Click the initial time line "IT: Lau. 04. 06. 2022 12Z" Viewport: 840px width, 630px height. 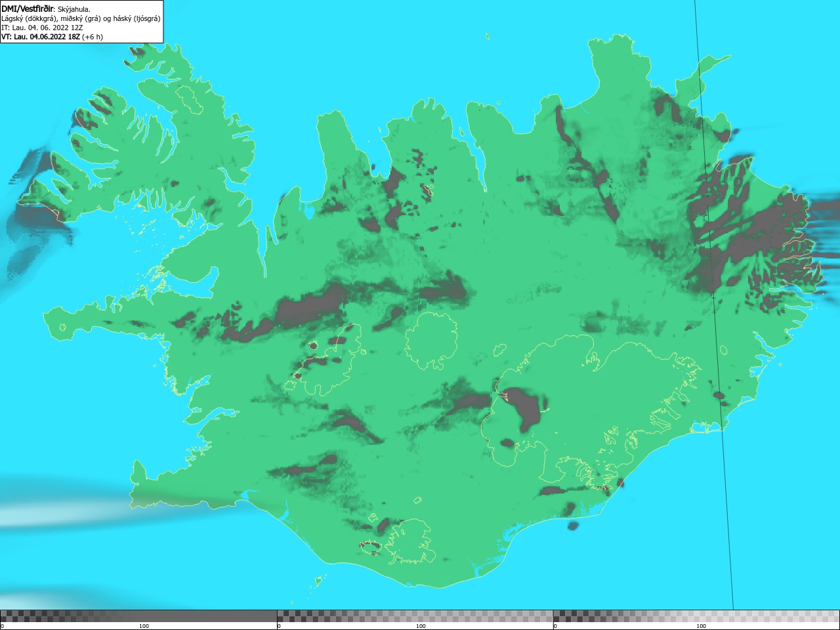tap(42, 28)
